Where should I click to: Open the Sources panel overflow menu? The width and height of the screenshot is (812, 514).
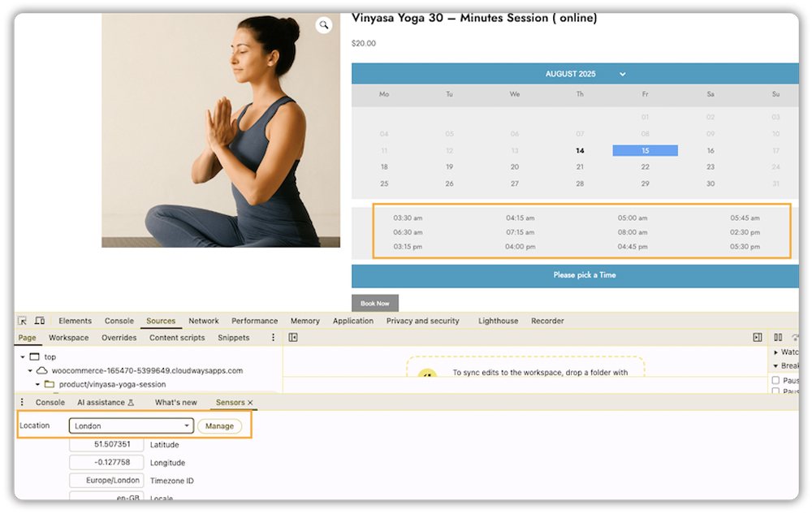(x=274, y=337)
